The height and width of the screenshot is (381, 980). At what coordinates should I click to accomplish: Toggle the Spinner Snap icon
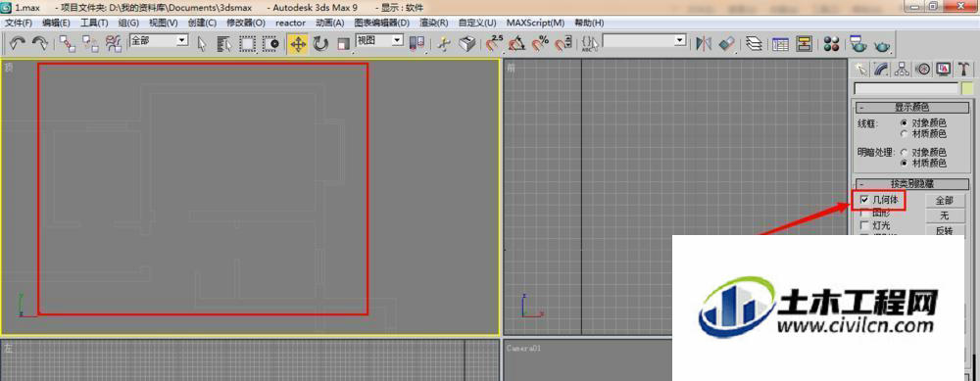point(563,44)
